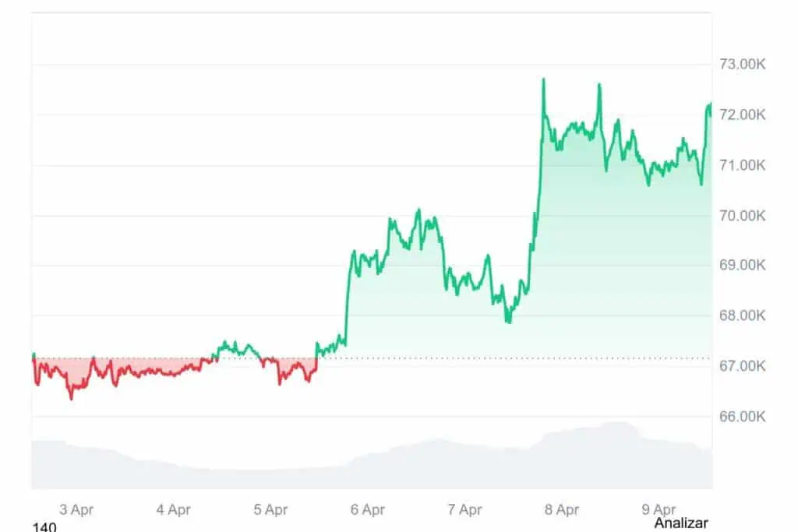Click the highest green price spike
The width and height of the screenshot is (798, 532).
(543, 79)
